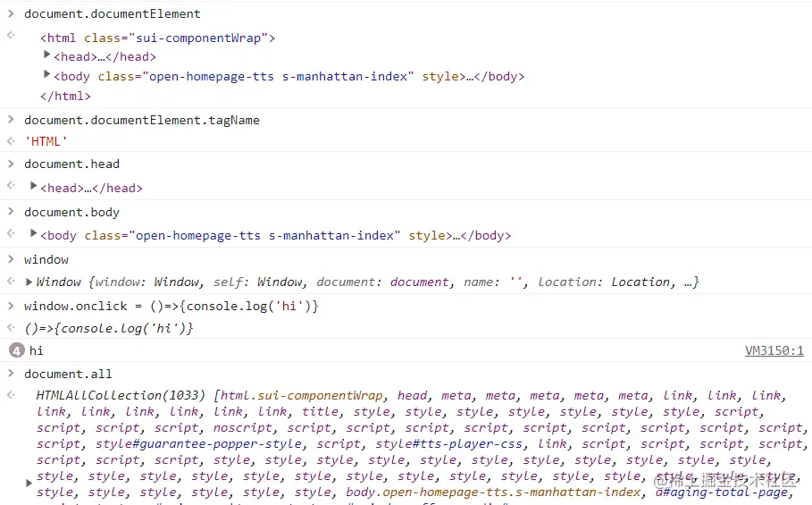This screenshot has width=812, height=505.
Task: Select the window command line
Action: tap(46, 259)
